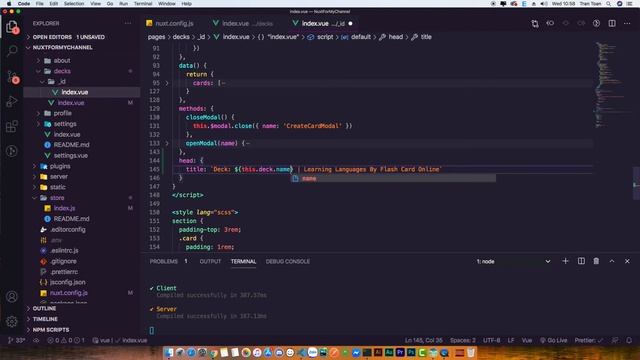Expand the profile folder

[62, 113]
